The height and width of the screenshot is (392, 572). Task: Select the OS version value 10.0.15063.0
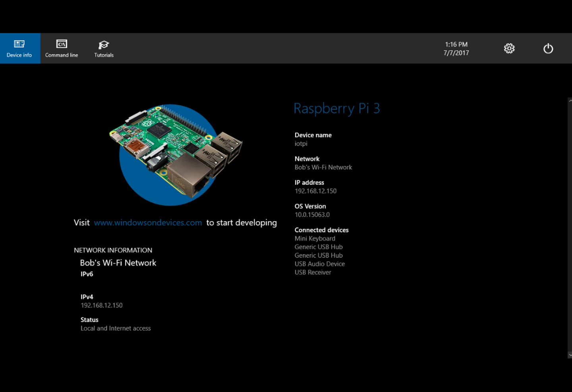coord(312,215)
